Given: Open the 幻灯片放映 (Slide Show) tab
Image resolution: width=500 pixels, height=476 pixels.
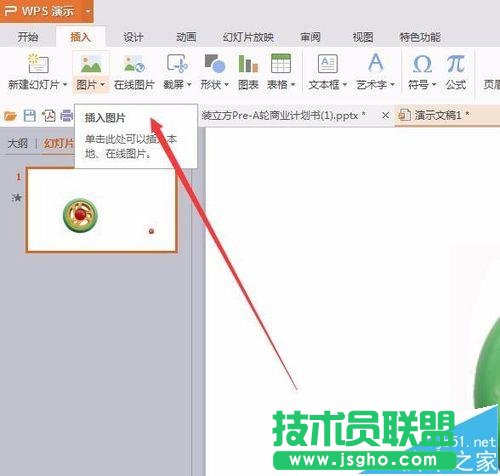Looking at the screenshot, I should tap(248, 37).
